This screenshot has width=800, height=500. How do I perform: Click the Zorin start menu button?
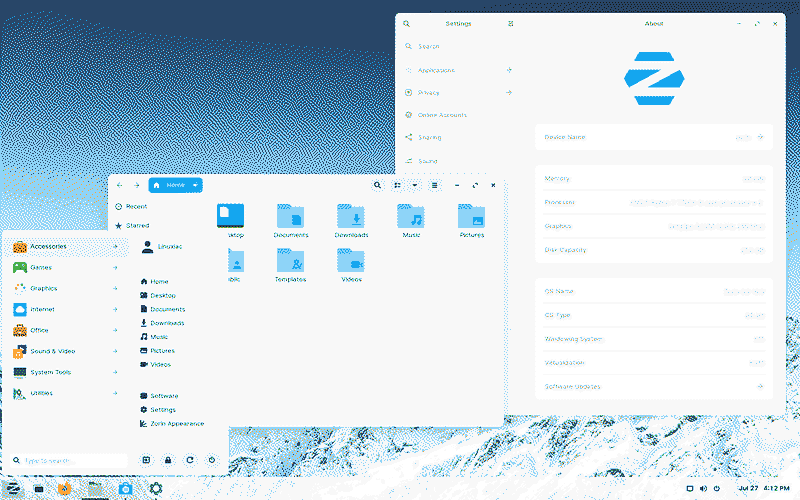(13, 489)
